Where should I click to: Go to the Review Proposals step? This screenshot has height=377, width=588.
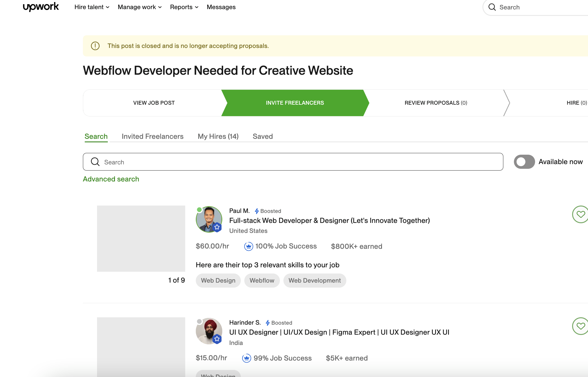coord(436,103)
